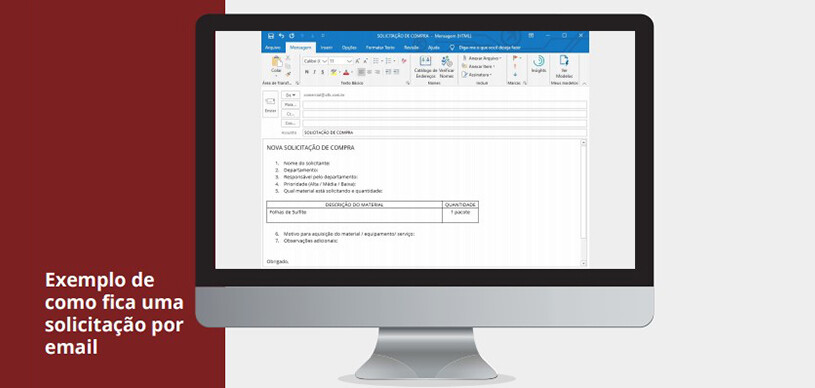The width and height of the screenshot is (815, 388).
Task: Open the Arquivo tab
Action: 273,47
